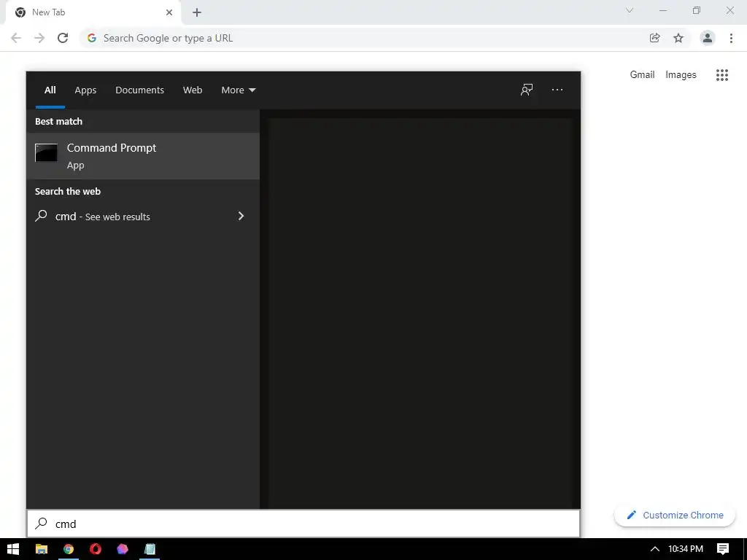
Task: Open the Action Center notifications
Action: click(x=723, y=549)
